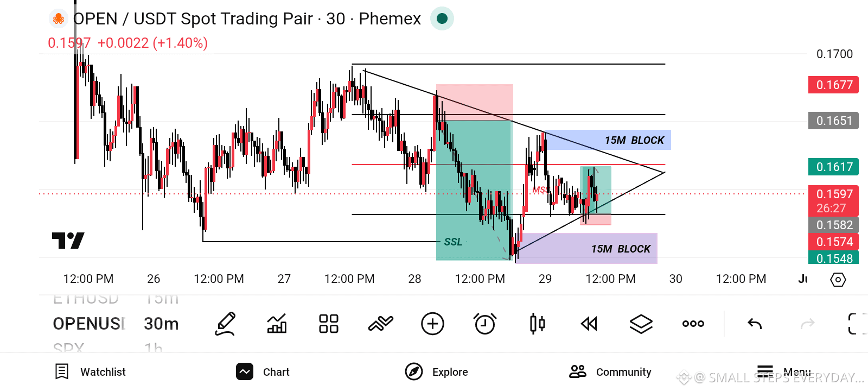Open the indicators chart icon
868x391 pixels.
coord(277,324)
